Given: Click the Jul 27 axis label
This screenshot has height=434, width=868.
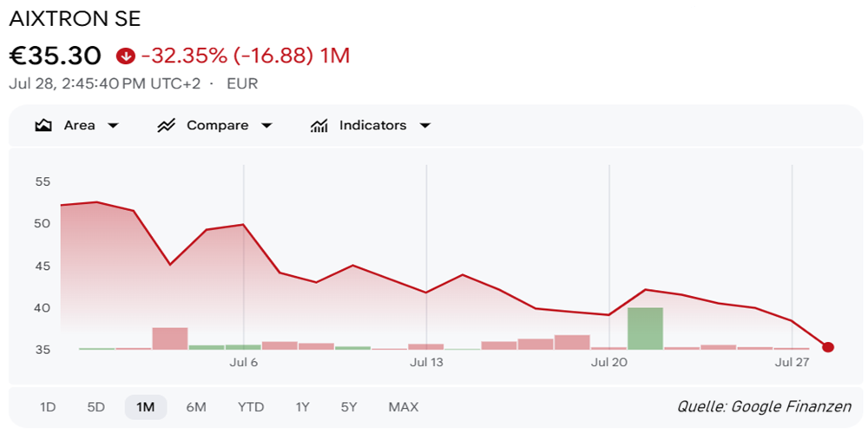Looking at the screenshot, I should [x=792, y=363].
